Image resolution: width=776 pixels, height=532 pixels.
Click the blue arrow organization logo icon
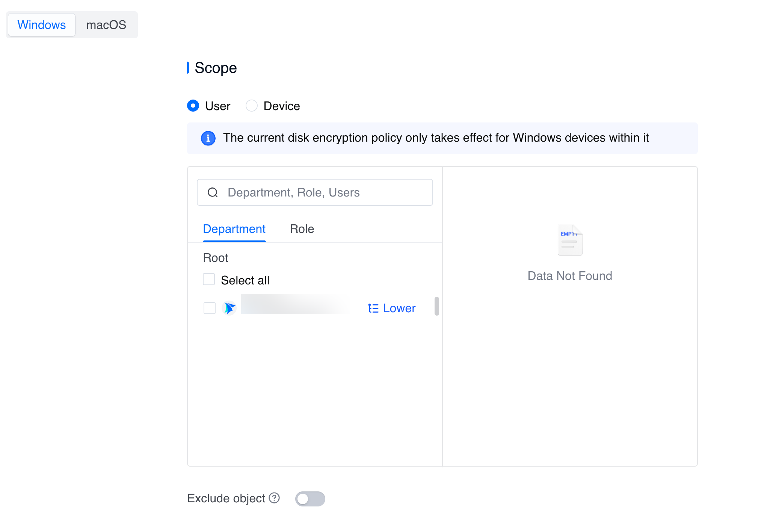pyautogui.click(x=229, y=308)
